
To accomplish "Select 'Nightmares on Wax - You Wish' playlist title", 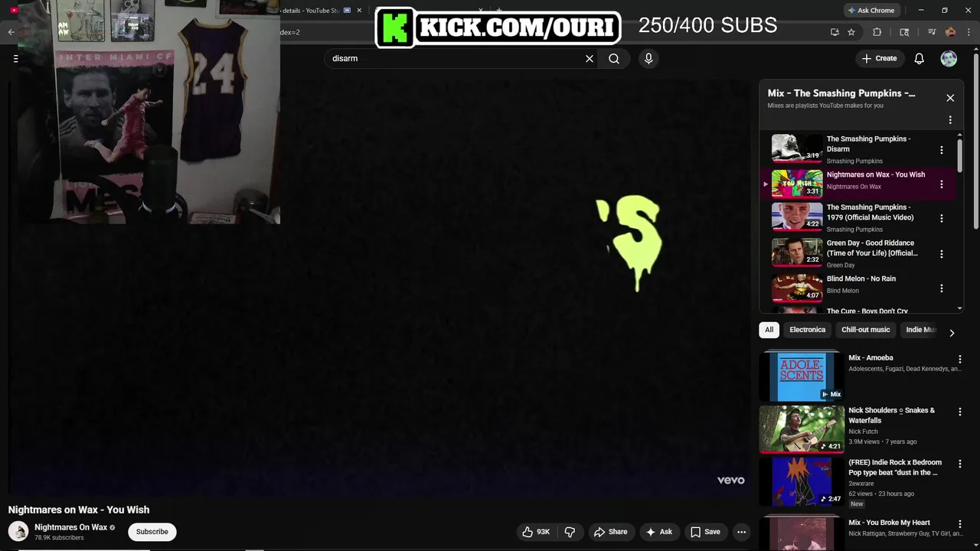I will (876, 174).
